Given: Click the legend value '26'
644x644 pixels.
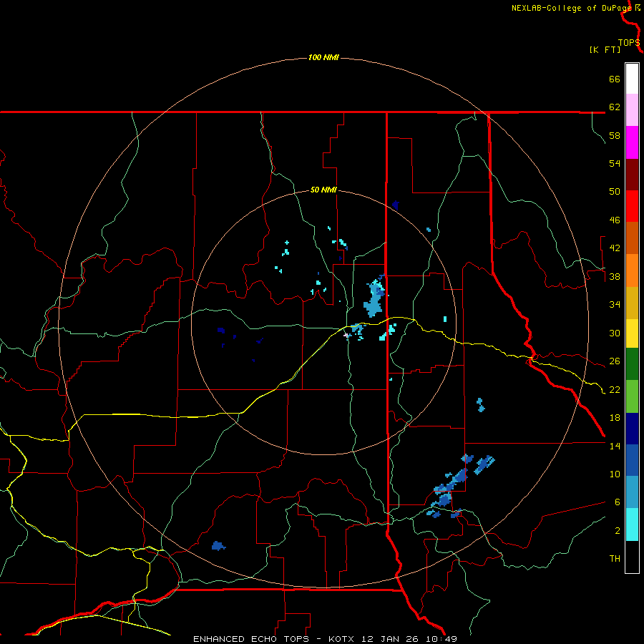Looking at the screenshot, I should [x=615, y=361].
